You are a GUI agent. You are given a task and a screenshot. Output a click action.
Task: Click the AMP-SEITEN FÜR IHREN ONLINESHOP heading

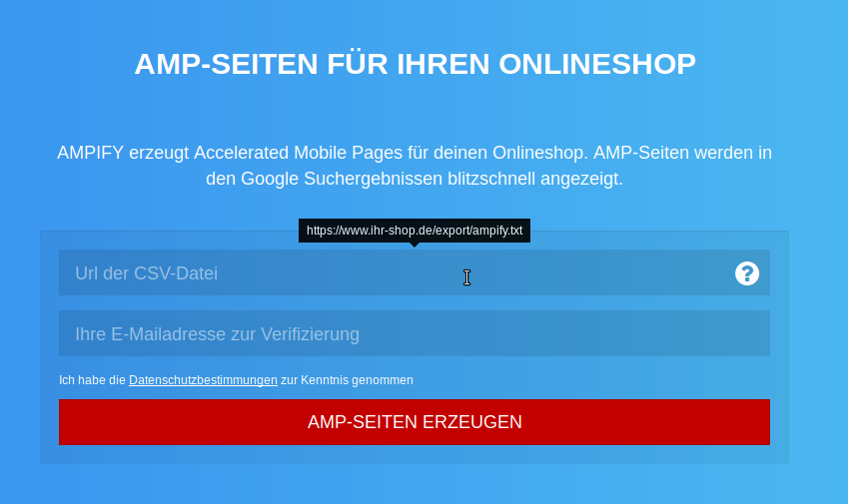pos(415,64)
